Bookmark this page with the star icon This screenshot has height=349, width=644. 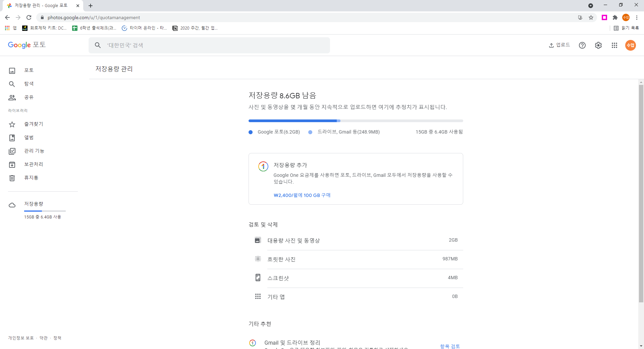[x=591, y=17]
